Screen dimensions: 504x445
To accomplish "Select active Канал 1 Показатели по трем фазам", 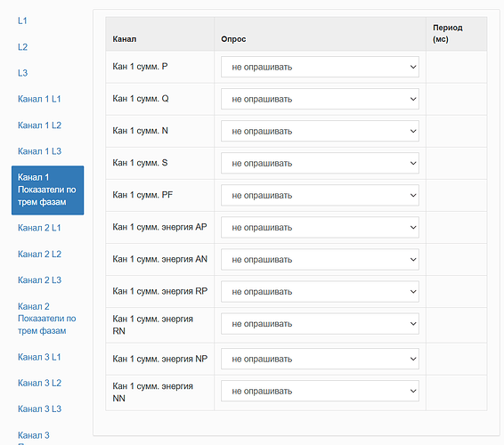I will [x=47, y=190].
